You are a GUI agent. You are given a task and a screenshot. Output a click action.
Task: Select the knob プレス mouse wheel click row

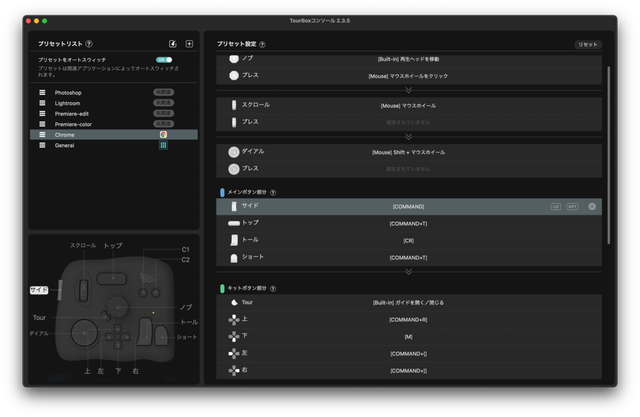[x=409, y=76]
